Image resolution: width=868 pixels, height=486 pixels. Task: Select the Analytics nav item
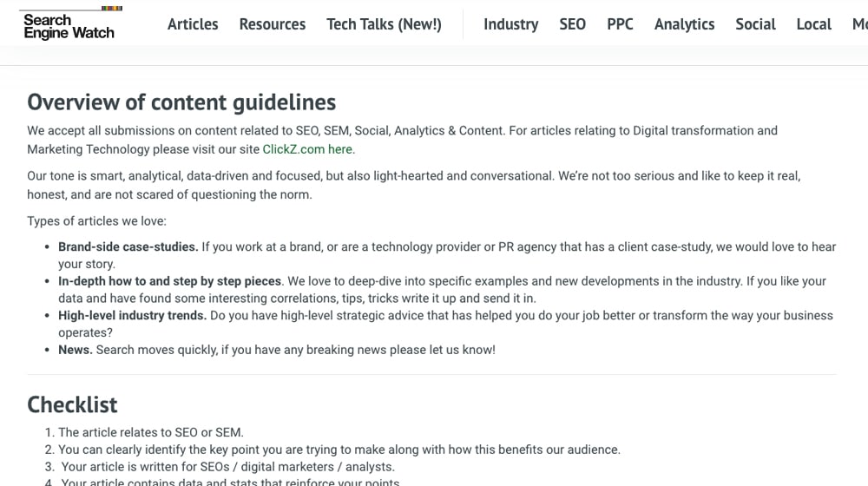click(x=684, y=24)
